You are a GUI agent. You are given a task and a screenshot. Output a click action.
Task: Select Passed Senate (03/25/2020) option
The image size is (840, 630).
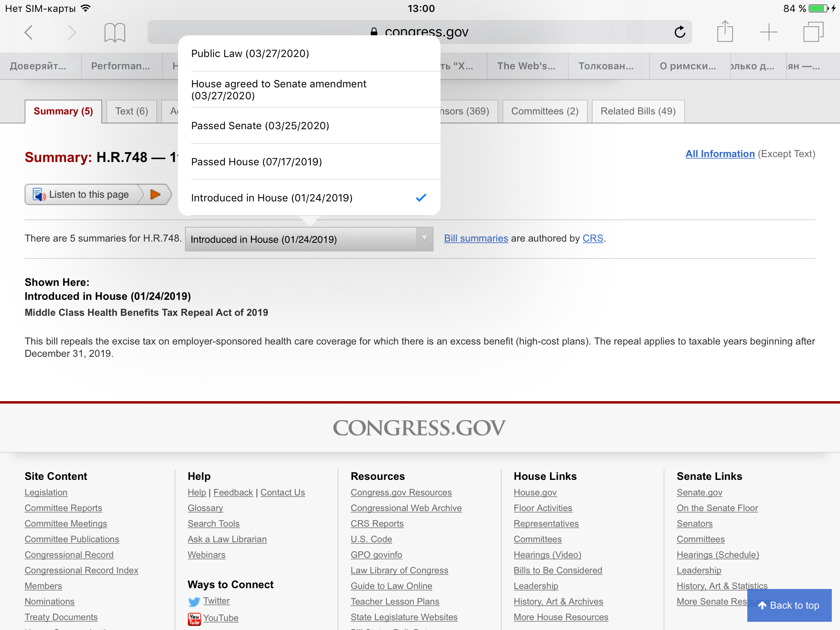[309, 126]
